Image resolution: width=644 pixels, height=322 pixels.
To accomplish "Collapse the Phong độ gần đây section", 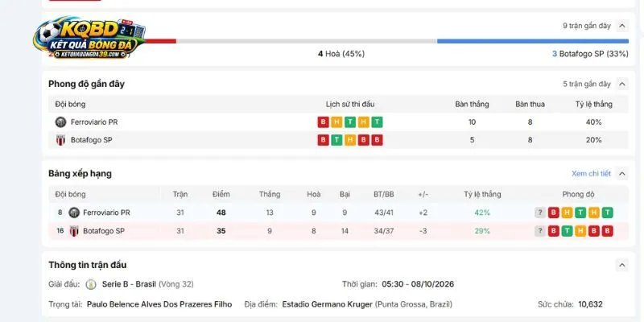I will tap(621, 85).
